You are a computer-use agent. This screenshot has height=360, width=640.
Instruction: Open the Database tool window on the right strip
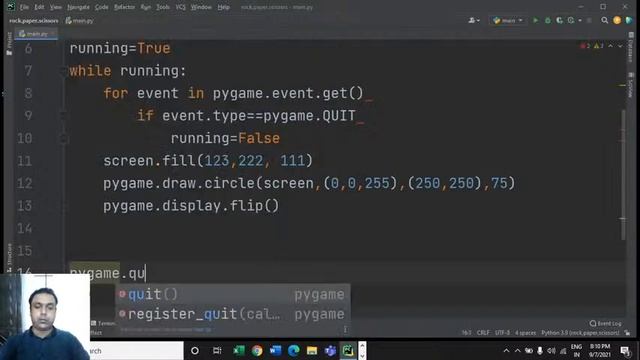pyautogui.click(x=631, y=48)
